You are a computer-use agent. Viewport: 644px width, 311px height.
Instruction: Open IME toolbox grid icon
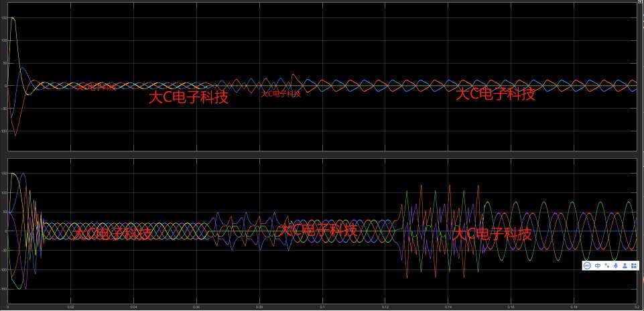pyautogui.click(x=634, y=265)
